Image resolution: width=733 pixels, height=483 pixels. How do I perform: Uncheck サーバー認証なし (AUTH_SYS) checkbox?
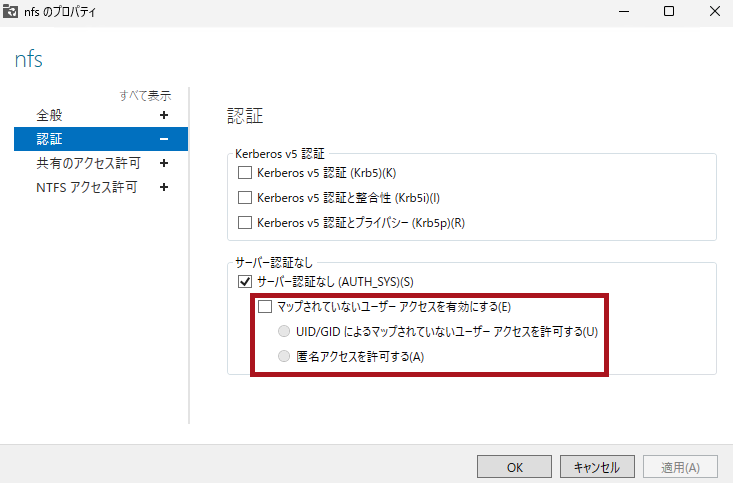pos(245,282)
